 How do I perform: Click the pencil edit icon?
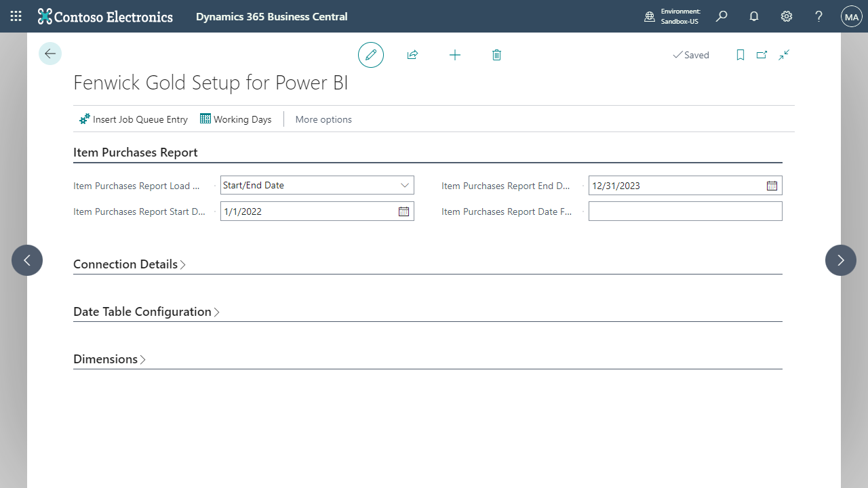tap(371, 55)
